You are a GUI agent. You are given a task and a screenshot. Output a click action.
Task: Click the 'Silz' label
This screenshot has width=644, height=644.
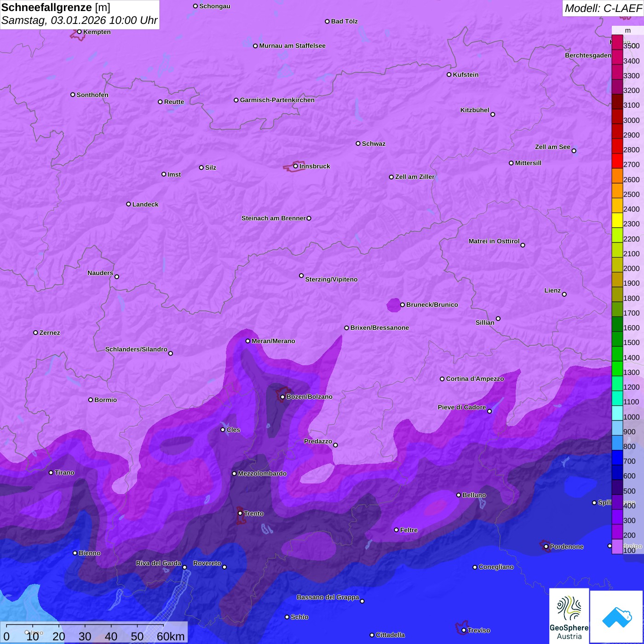[211, 167]
